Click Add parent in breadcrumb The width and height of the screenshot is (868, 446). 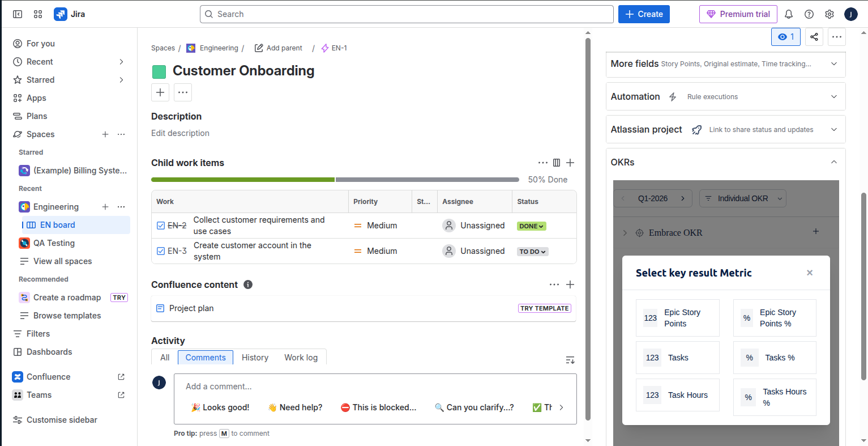click(278, 48)
